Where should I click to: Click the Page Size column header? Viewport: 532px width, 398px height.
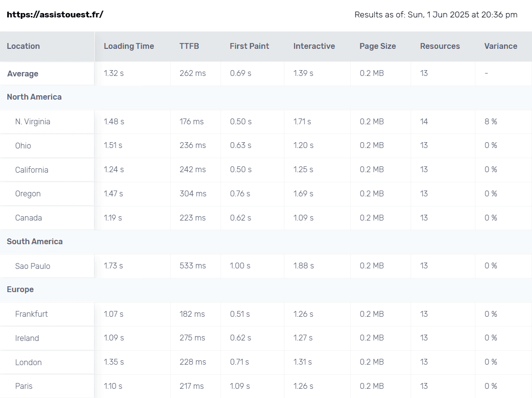pyautogui.click(x=377, y=46)
